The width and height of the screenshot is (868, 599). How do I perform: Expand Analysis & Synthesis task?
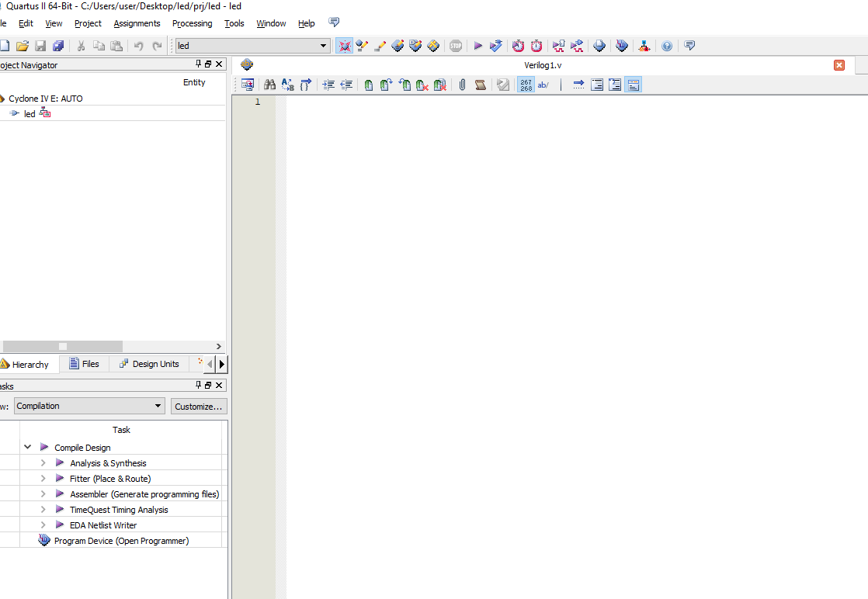click(43, 462)
